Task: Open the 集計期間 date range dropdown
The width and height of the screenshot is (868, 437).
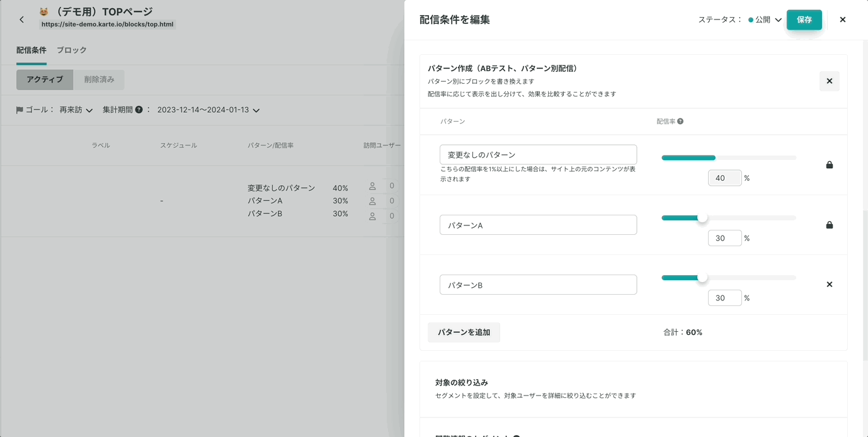Action: (x=208, y=110)
